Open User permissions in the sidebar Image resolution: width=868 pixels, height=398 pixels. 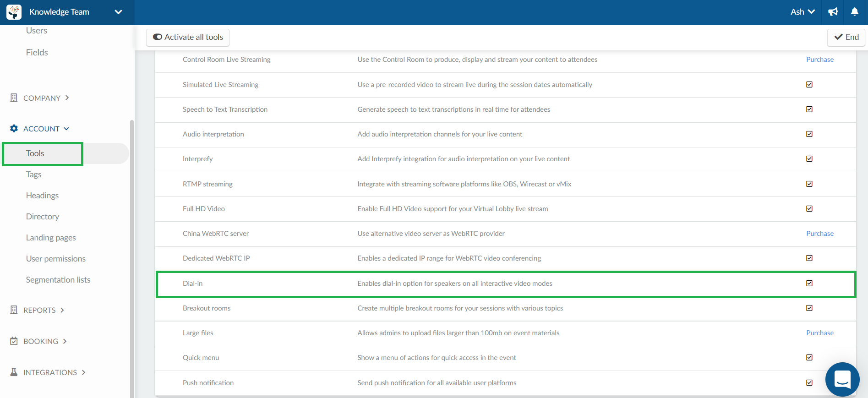pos(56,259)
